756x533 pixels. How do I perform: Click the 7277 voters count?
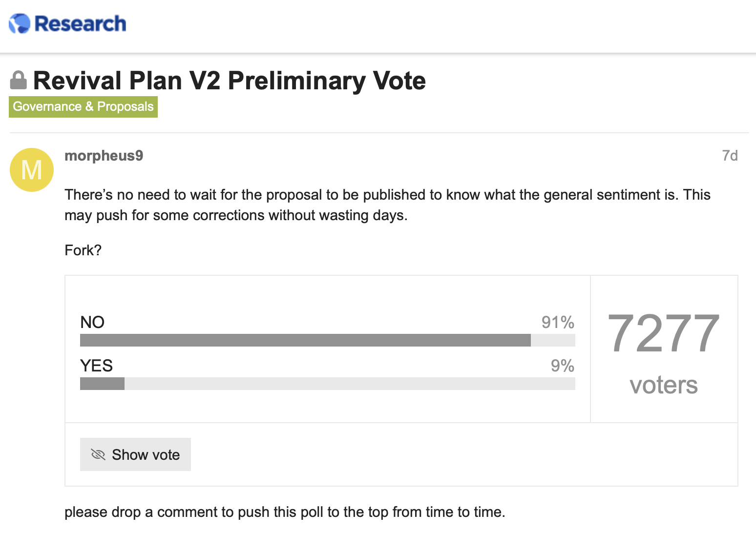(x=664, y=333)
